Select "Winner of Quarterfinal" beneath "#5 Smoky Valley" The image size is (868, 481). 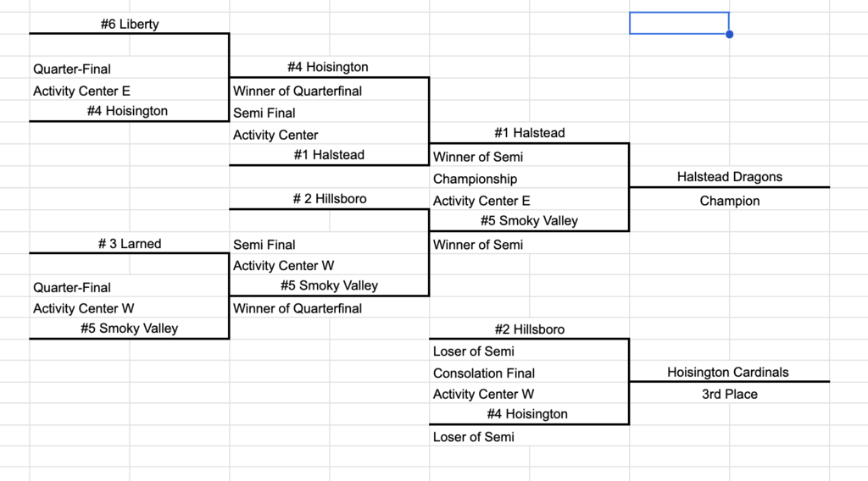(298, 308)
